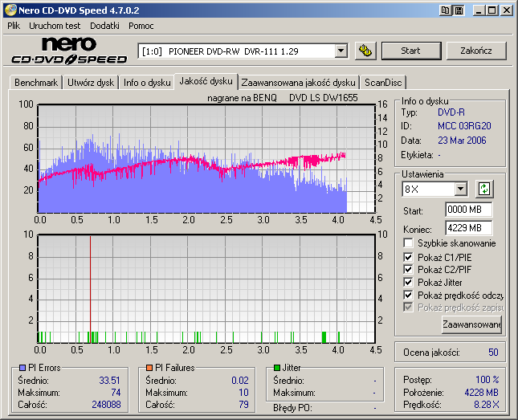This screenshot has height=420, width=518.
Task: Click the Etykieta label in disc info
Action: click(417, 155)
